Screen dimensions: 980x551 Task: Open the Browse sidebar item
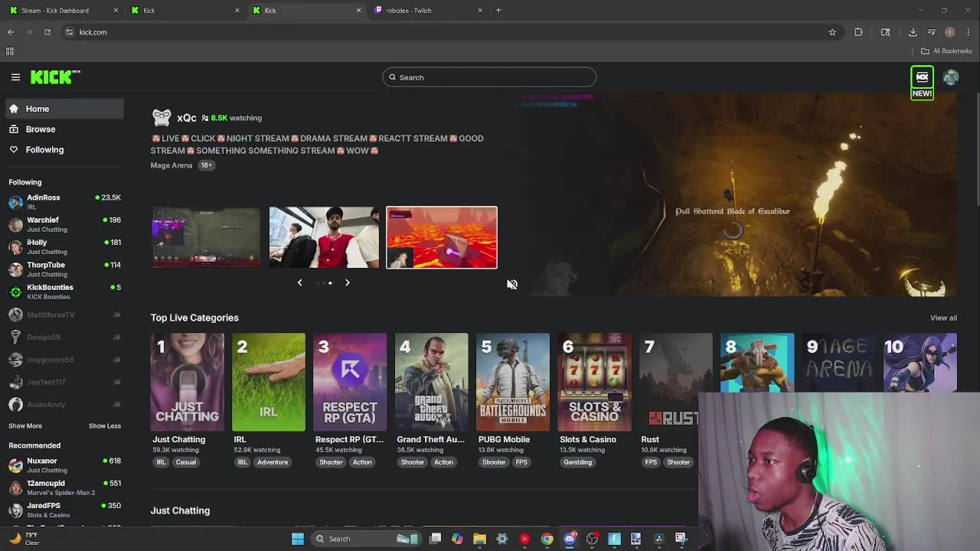pos(64,129)
